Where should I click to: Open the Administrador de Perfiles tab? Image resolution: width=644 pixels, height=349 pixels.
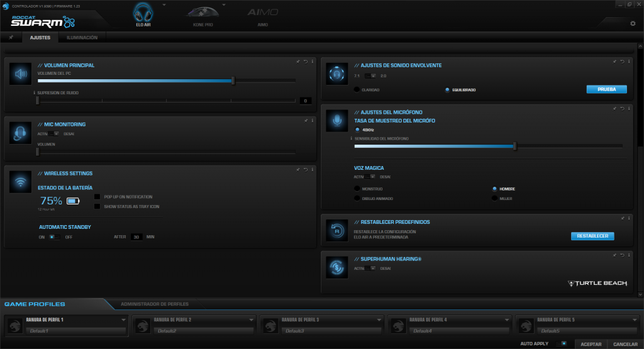[x=155, y=304]
